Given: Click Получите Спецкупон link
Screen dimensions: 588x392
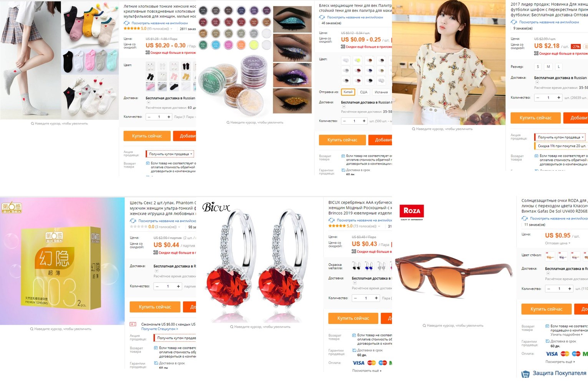Looking at the screenshot, I should [159, 329].
